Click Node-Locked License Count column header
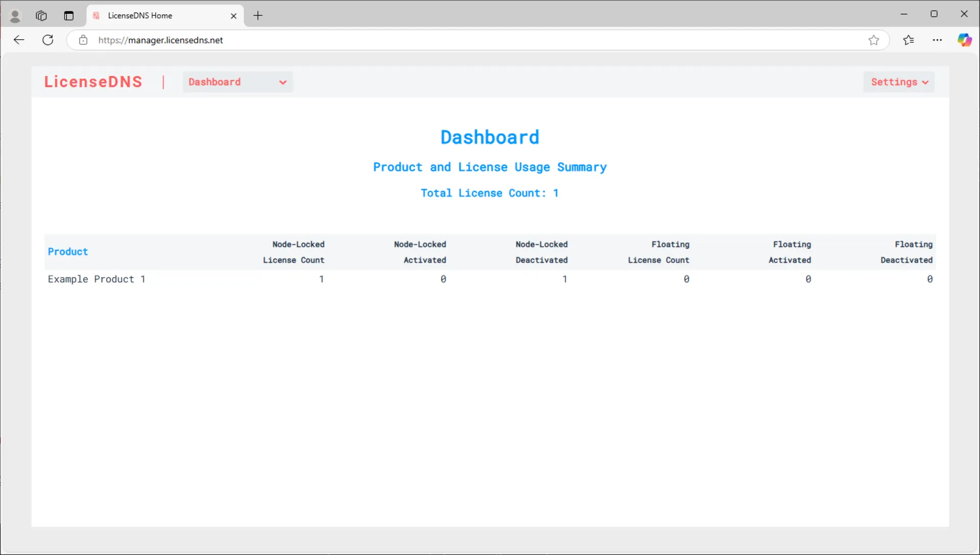980x555 pixels. (293, 252)
